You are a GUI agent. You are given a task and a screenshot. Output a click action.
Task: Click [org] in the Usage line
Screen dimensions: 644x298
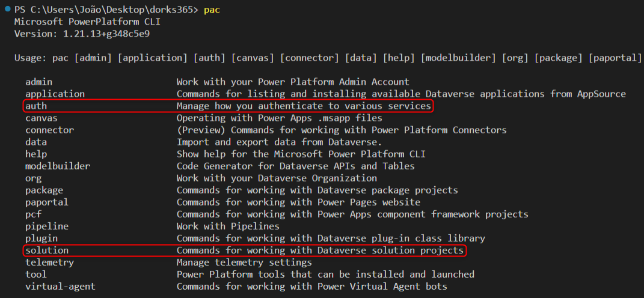pos(515,58)
